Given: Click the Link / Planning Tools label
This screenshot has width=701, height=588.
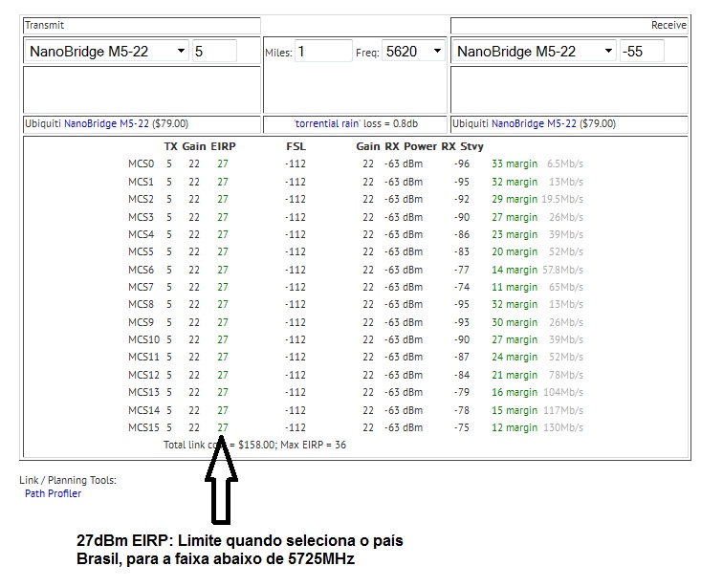Looking at the screenshot, I should (68, 480).
